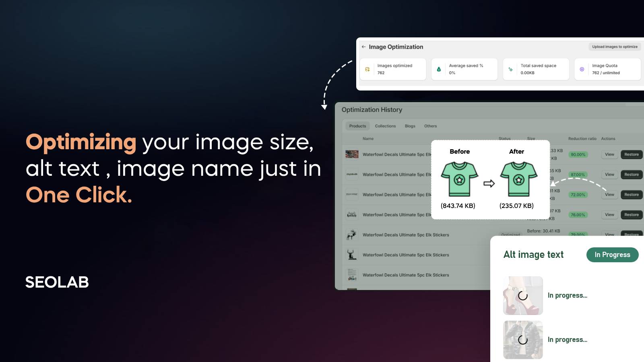This screenshot has width=644, height=362.
Task: Go back using the arrow beside Image Optimization
Action: coord(363,47)
